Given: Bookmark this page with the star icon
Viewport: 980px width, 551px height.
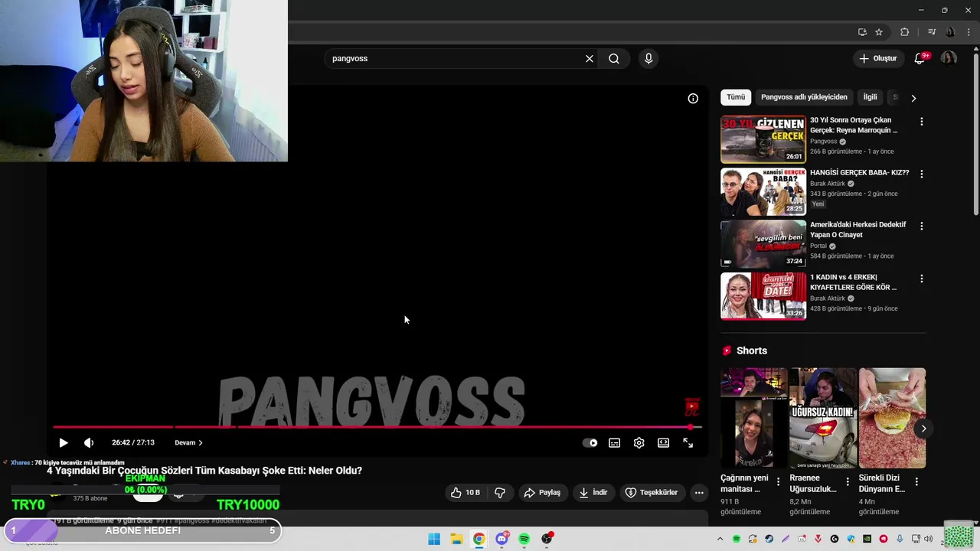Looking at the screenshot, I should (x=879, y=32).
